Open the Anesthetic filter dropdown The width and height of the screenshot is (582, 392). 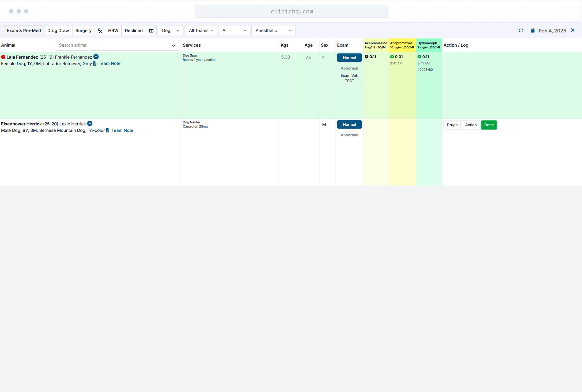[273, 31]
